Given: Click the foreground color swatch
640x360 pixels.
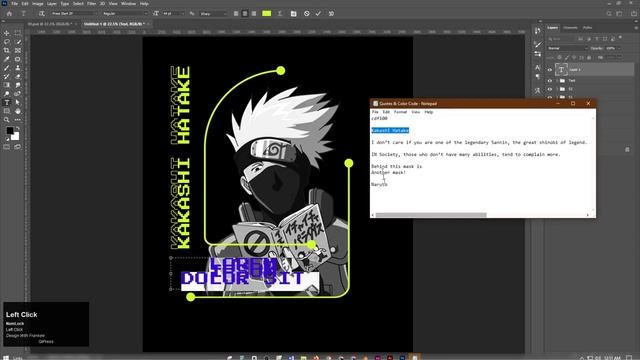Looking at the screenshot, I should pos(9,131).
